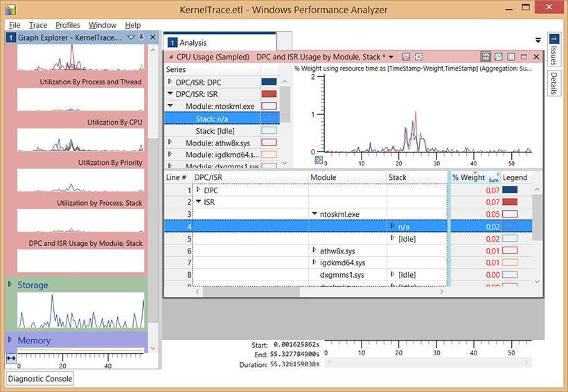The image size is (568, 392).
Task: Click the Windows Performance Analyzer app icon
Action: (x=10, y=10)
